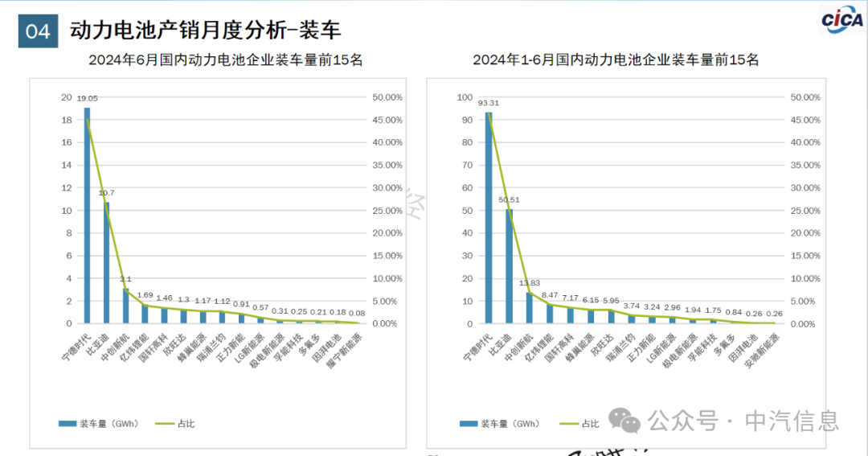Click the data label "3.74"
Screen dimensions: 868x456
[632, 306]
